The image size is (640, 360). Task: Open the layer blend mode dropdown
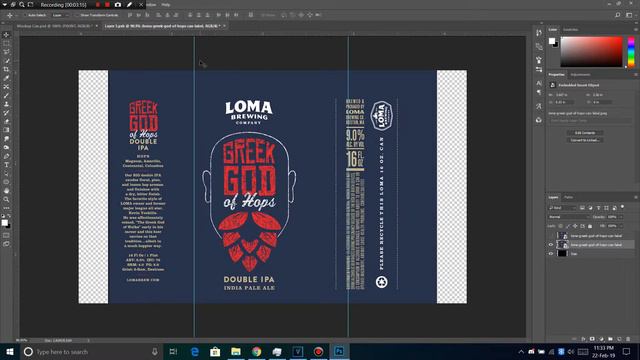click(569, 217)
